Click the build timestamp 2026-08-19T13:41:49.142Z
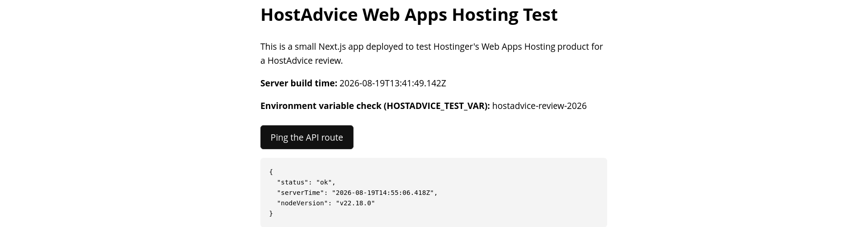The image size is (868, 227). [x=393, y=83]
